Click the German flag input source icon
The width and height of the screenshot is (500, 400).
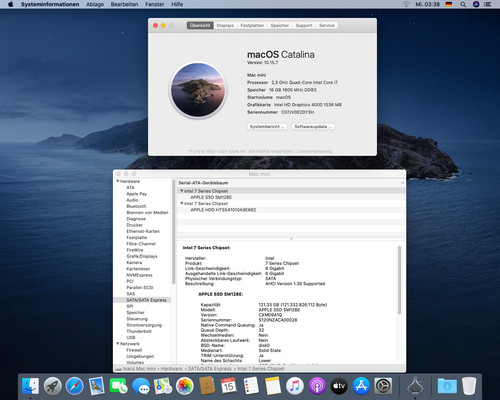pyautogui.click(x=449, y=4)
